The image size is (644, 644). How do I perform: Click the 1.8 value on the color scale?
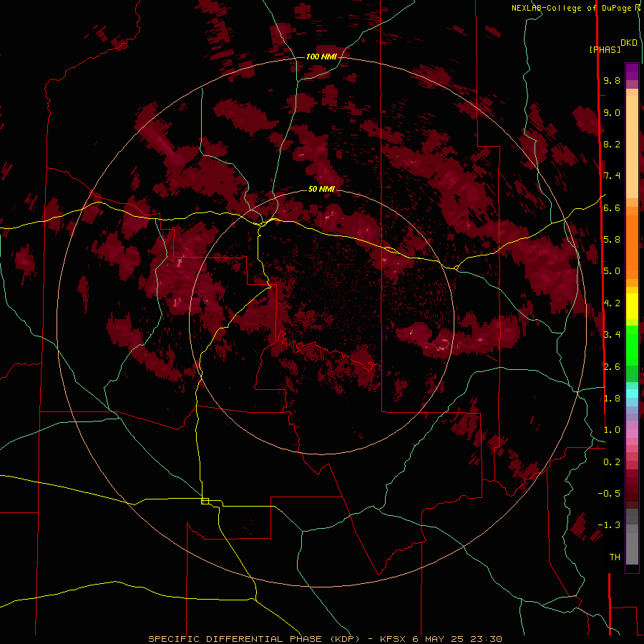(x=612, y=399)
